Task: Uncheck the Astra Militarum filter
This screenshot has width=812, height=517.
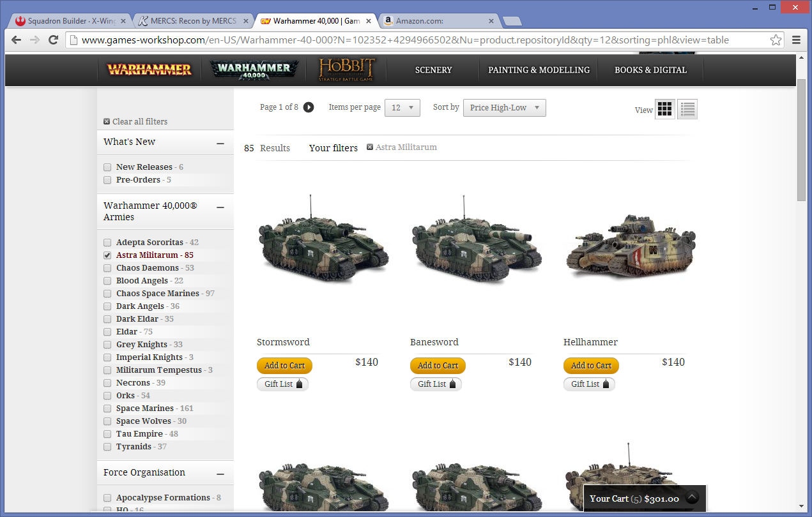Action: [107, 255]
